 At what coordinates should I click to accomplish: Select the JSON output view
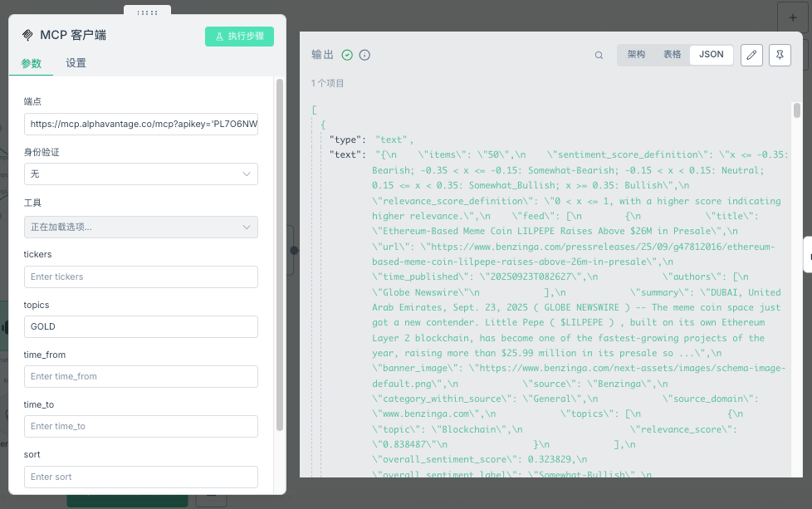click(711, 55)
